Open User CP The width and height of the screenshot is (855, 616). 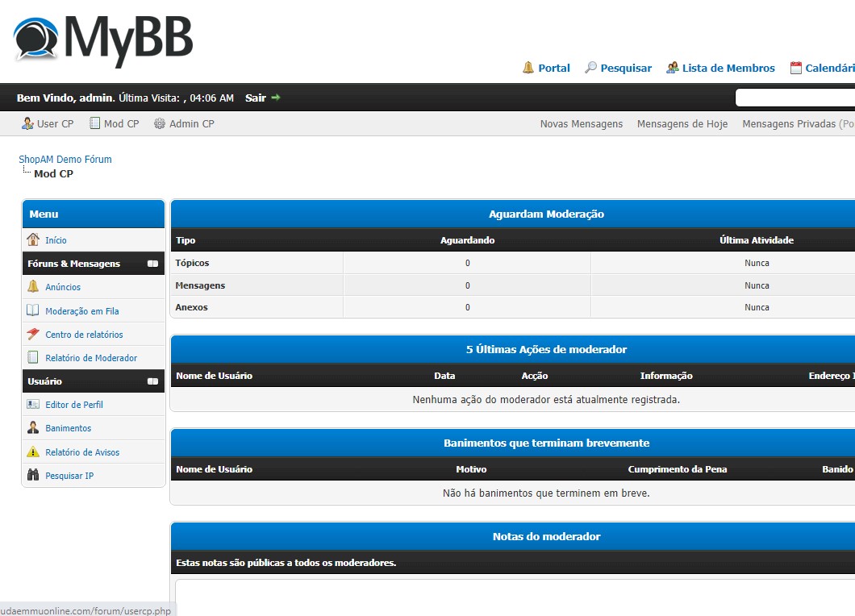coord(55,123)
